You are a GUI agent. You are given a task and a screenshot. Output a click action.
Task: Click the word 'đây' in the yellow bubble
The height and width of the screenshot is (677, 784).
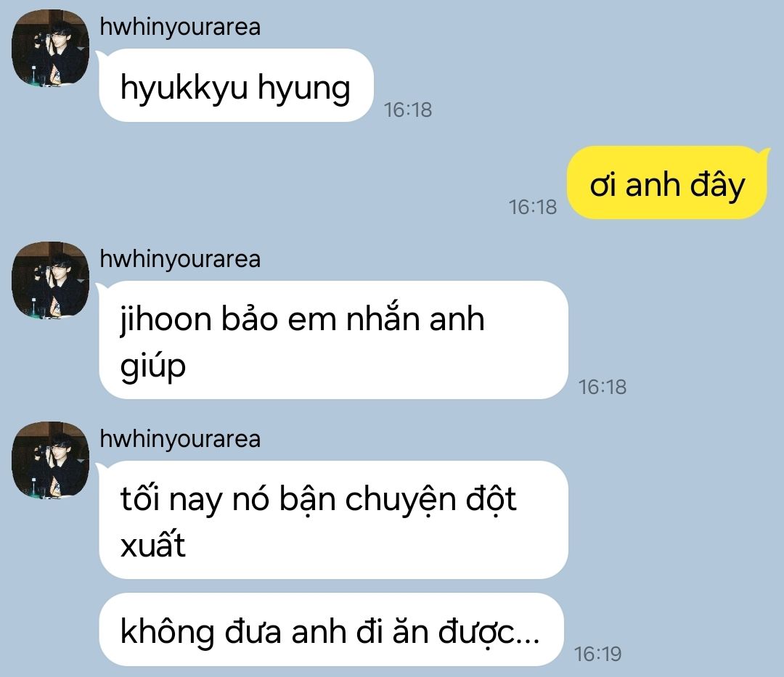click(x=717, y=186)
